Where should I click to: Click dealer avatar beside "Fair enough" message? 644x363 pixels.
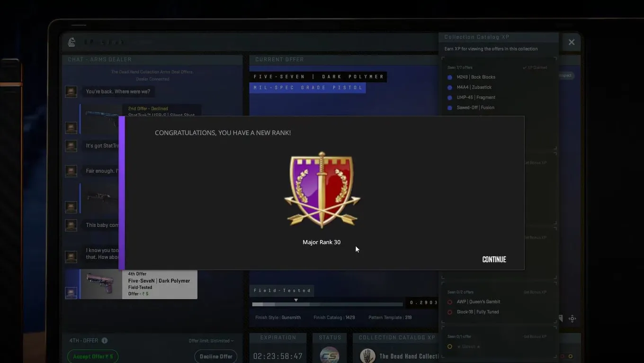[71, 171]
